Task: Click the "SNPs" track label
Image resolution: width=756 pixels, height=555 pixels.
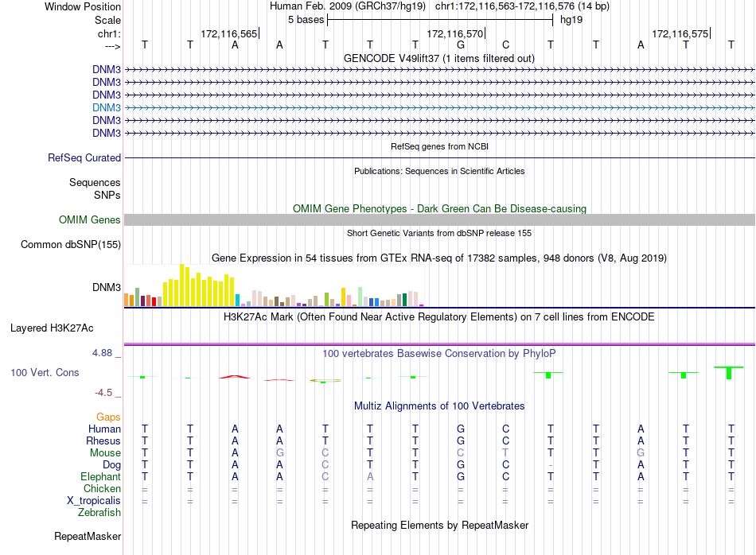Action: [x=107, y=195]
